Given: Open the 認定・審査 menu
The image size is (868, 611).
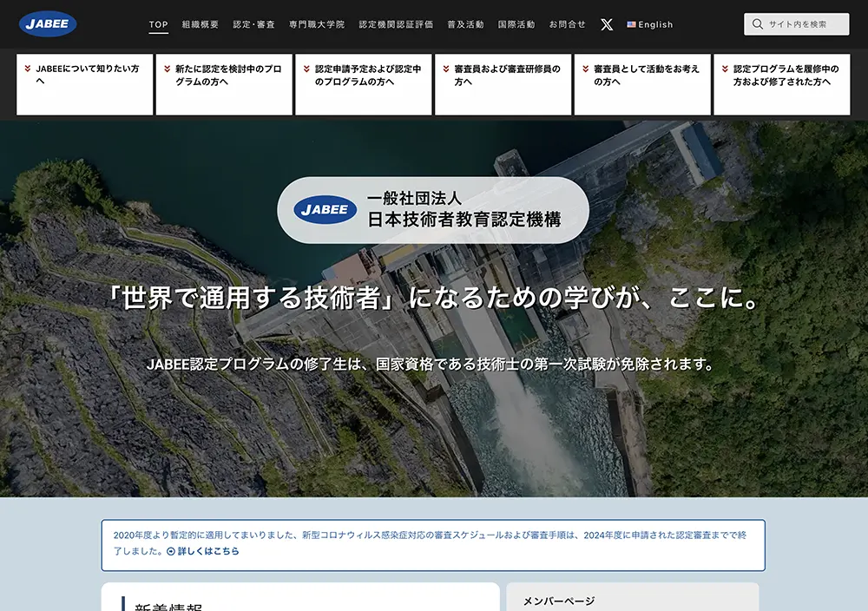Looking at the screenshot, I should [253, 24].
